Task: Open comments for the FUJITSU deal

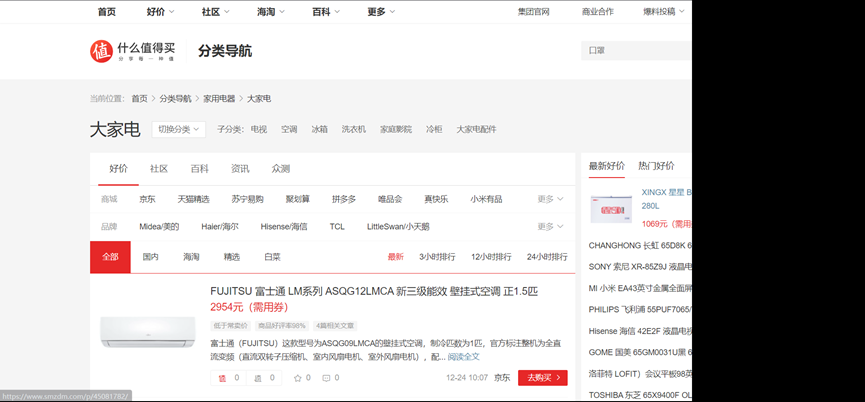Action: click(330, 378)
